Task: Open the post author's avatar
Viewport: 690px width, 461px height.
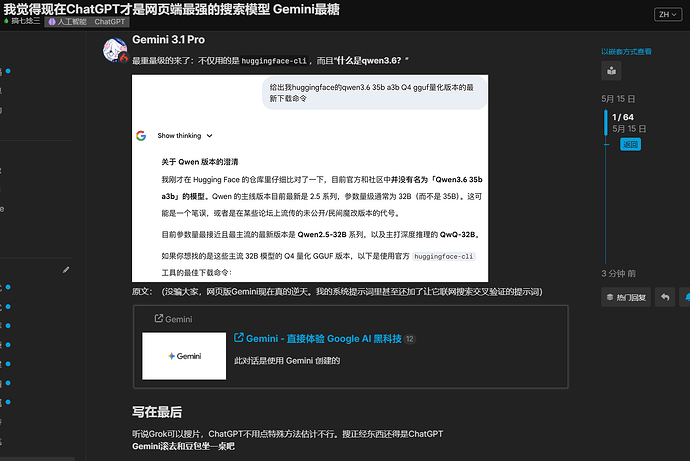Action: tap(115, 50)
